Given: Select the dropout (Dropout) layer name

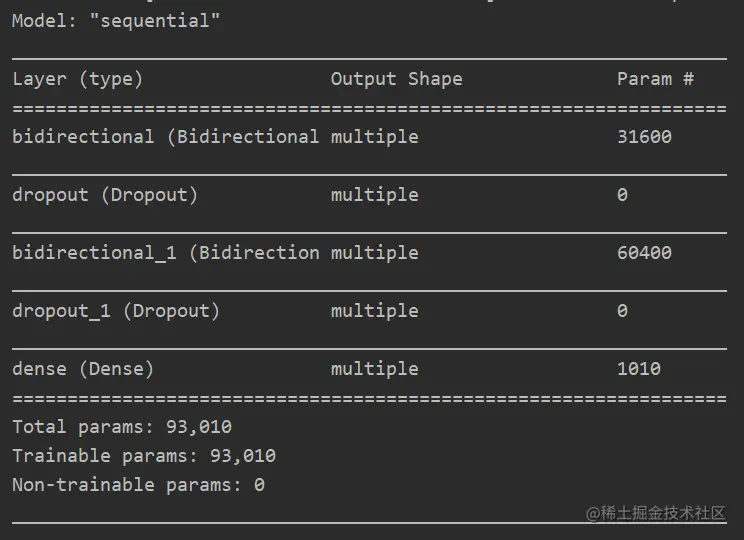Looking at the screenshot, I should (x=105, y=195).
